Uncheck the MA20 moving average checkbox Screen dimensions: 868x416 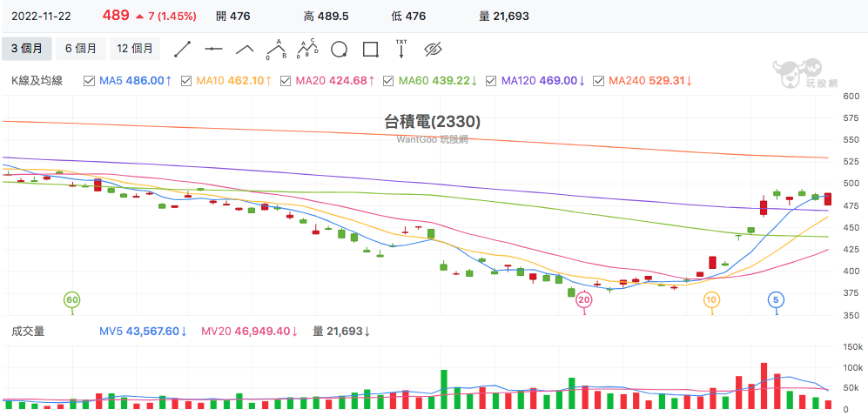coord(286,81)
